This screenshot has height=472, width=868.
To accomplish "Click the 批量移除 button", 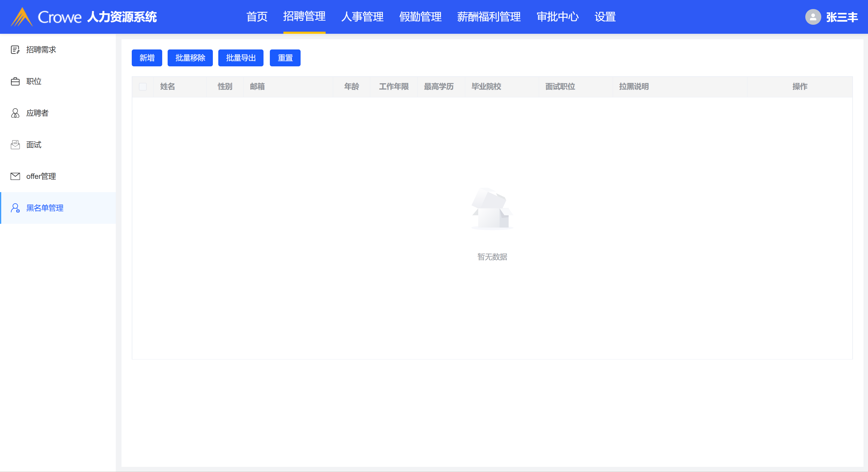I will (x=190, y=58).
